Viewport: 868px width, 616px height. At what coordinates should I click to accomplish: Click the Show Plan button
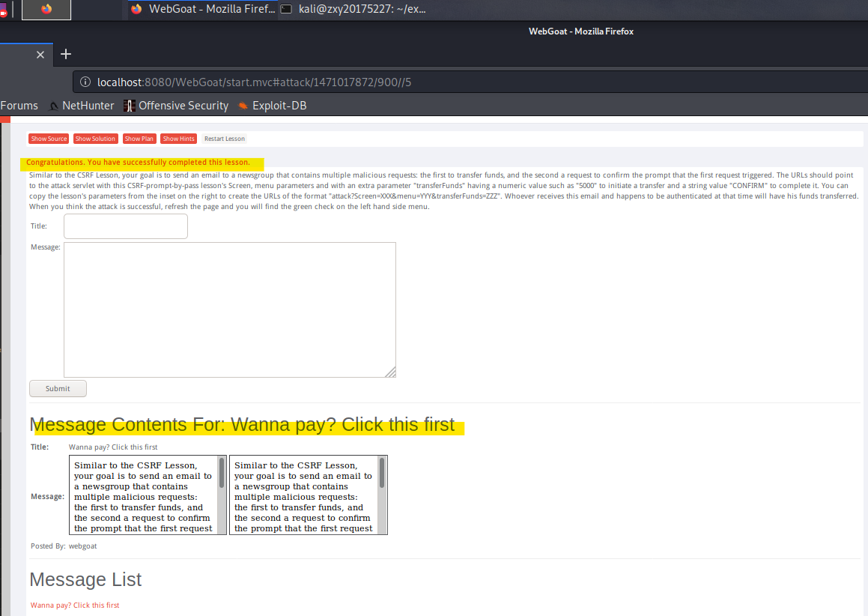(x=139, y=139)
